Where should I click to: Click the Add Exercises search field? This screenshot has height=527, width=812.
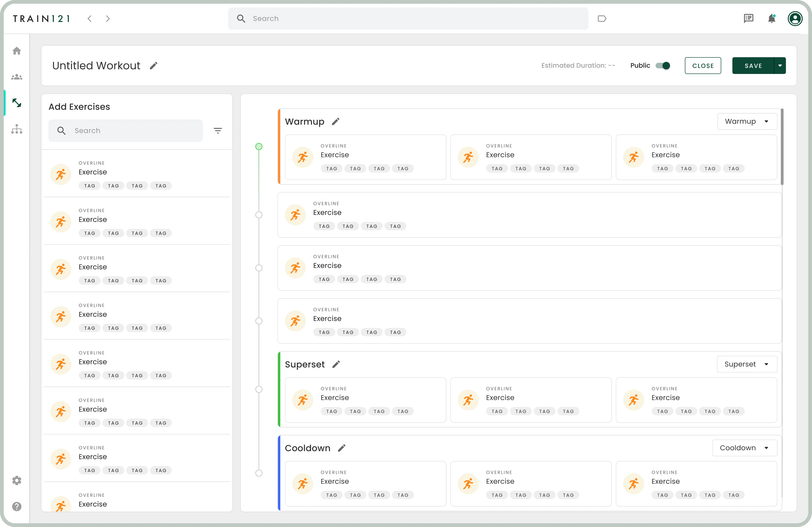(126, 130)
